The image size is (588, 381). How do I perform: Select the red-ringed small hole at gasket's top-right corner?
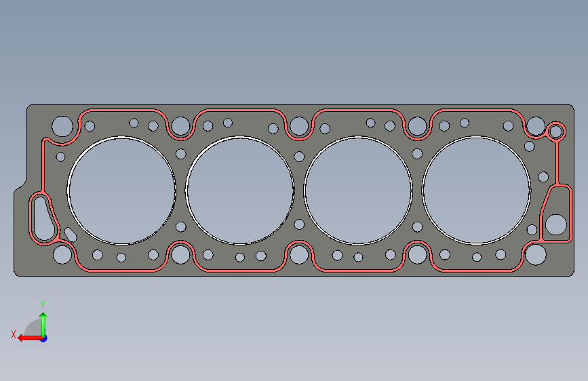[x=555, y=132]
